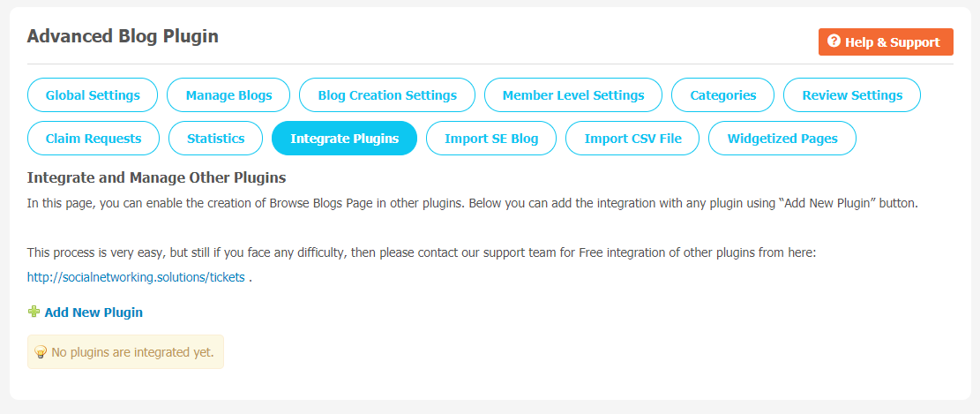
Task: Click the question mark icon in Help & Support
Action: (834, 41)
